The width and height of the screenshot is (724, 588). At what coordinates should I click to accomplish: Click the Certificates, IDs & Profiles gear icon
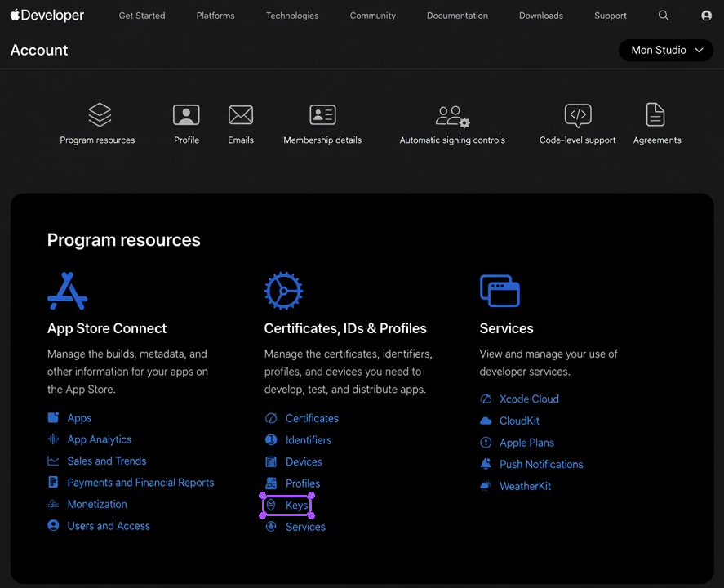(x=283, y=291)
